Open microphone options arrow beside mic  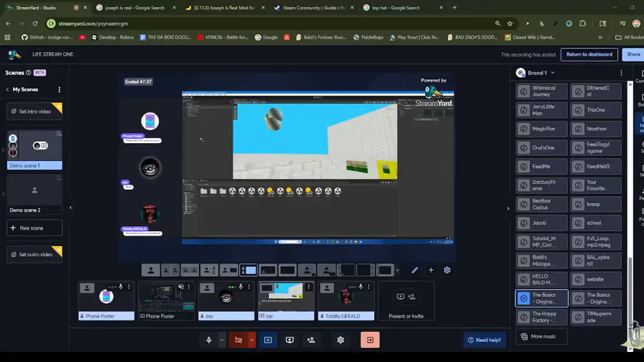tap(222, 340)
